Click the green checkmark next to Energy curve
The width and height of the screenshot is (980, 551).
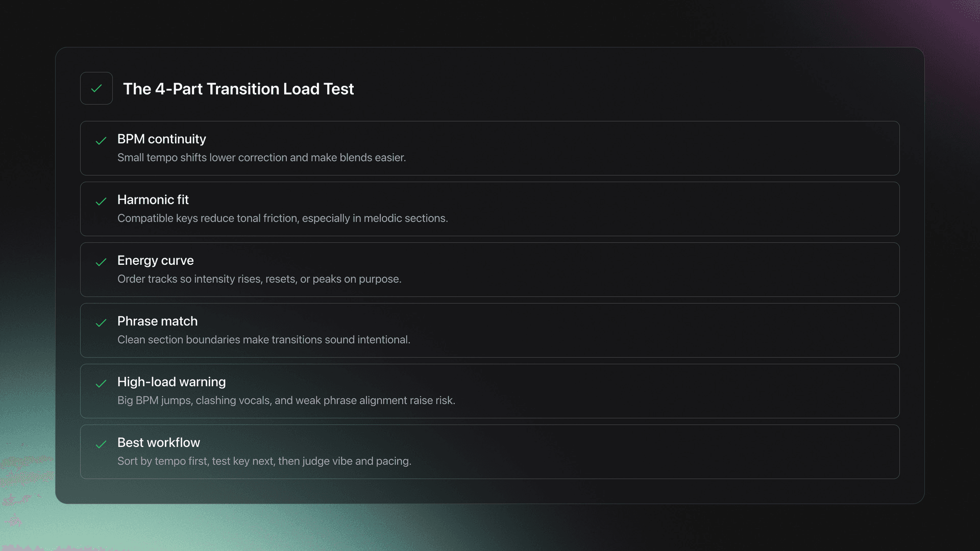pos(101,263)
